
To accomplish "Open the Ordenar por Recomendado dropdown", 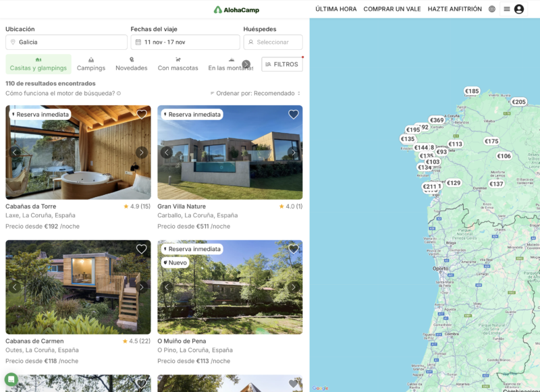I will [x=256, y=94].
